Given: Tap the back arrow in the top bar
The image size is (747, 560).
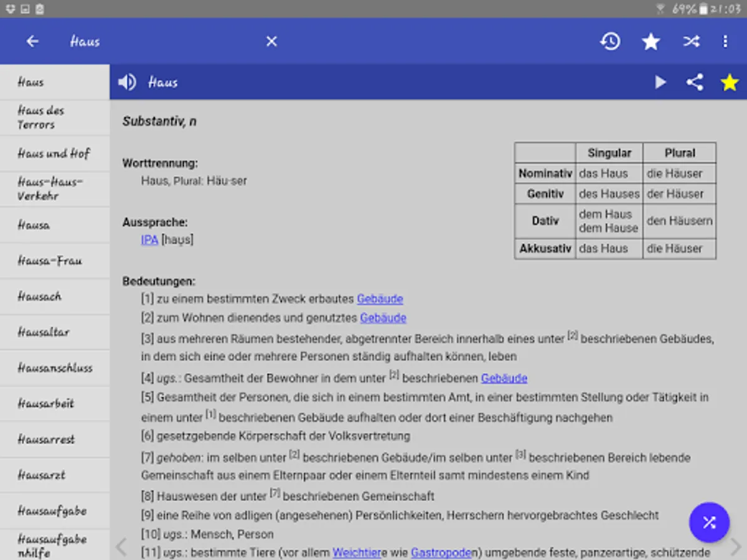Looking at the screenshot, I should click(32, 41).
